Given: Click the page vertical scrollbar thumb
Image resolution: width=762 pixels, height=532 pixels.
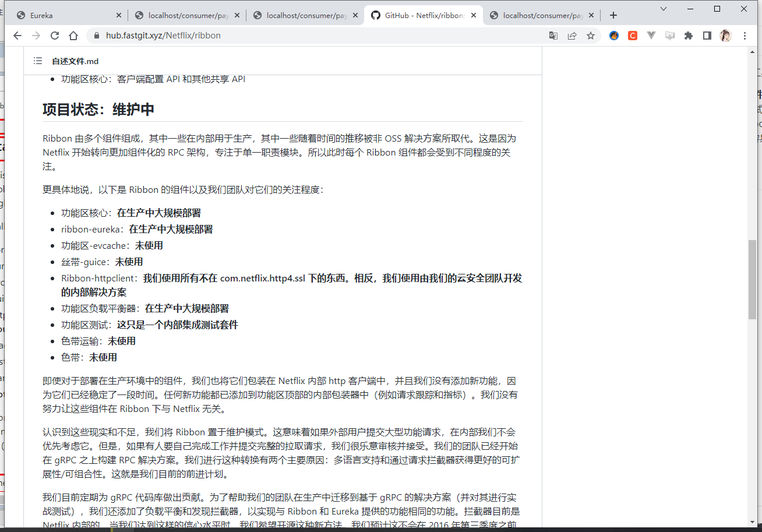Looking at the screenshot, I should click(752, 279).
